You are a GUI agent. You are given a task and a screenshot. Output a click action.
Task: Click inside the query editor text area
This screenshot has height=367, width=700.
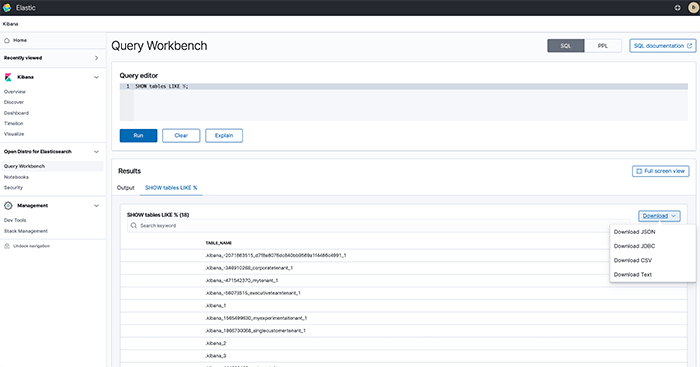coord(404,102)
